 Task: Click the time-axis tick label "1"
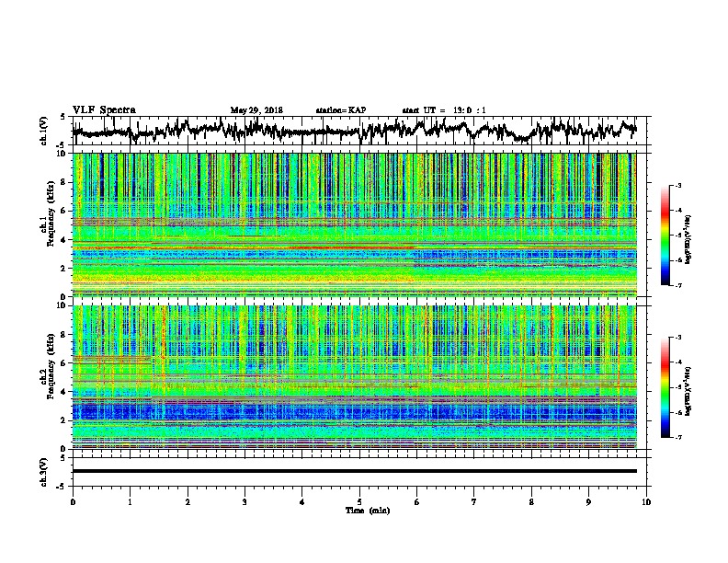pos(130,502)
